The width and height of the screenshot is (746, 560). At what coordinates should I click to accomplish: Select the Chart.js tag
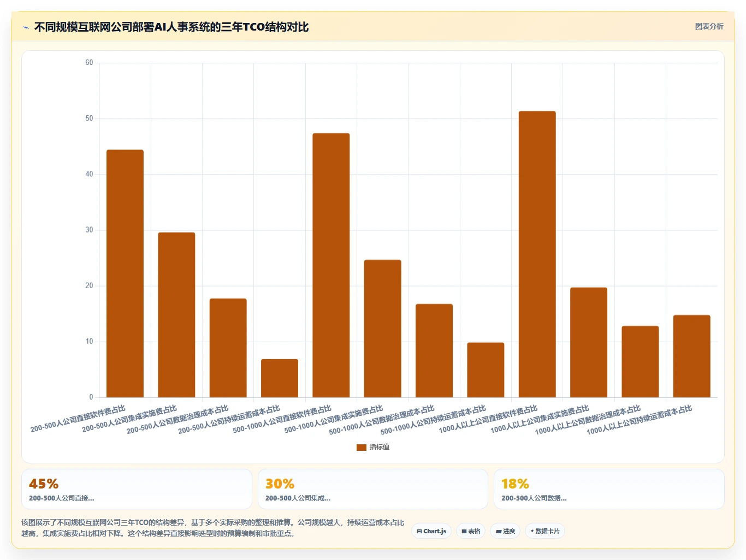431,531
